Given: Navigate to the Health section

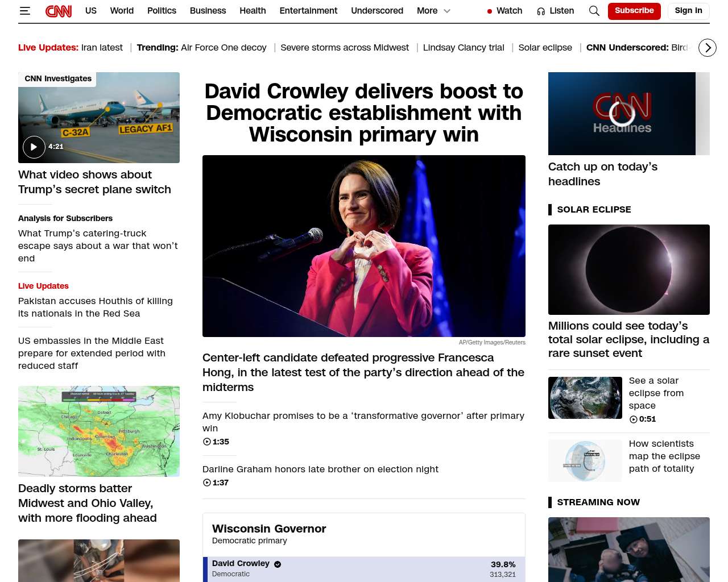Looking at the screenshot, I should 253,11.
